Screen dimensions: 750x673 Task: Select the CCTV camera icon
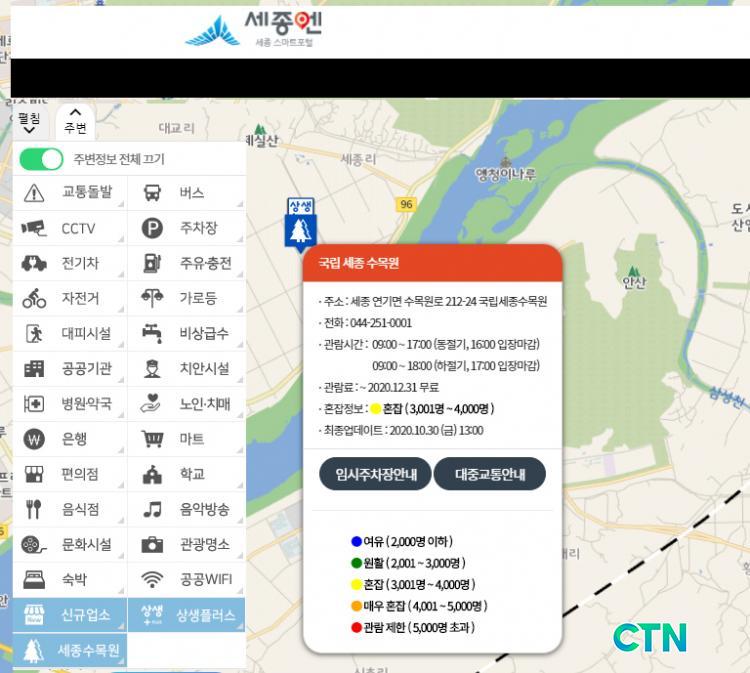tap(34, 228)
